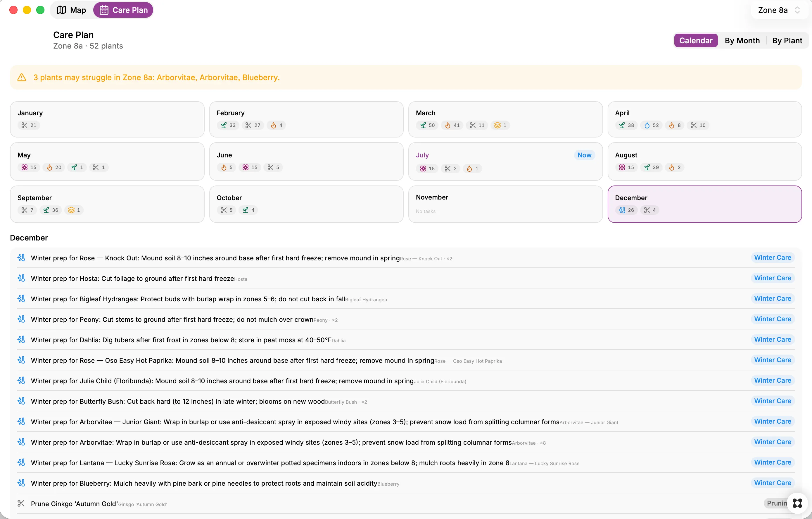Viewport: 812px width, 519px height.
Task: Click September's layers badge 1
Action: [74, 210]
